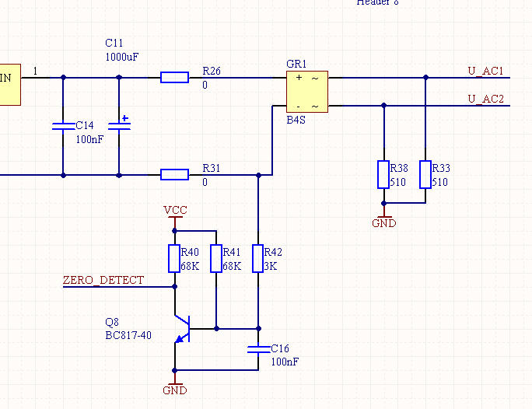Click the C11 designator text

point(114,43)
